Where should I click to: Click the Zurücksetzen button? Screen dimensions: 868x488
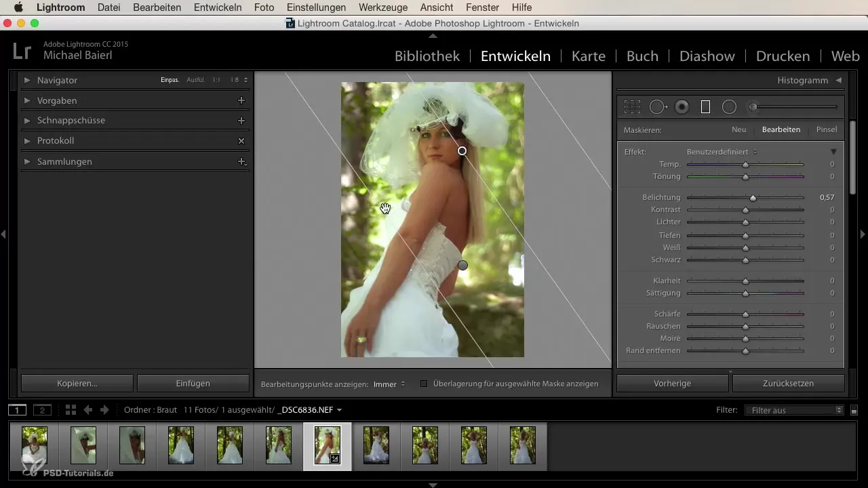pos(789,383)
